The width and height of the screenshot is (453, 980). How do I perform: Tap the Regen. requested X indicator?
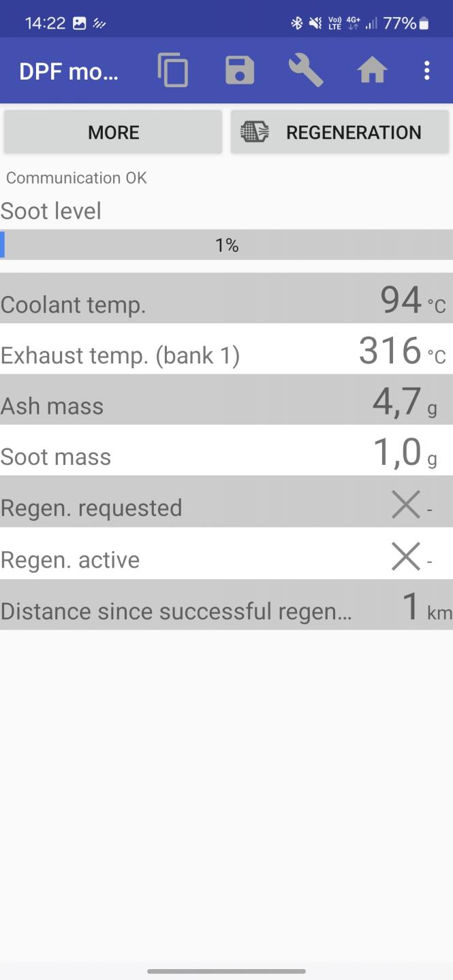coord(406,505)
